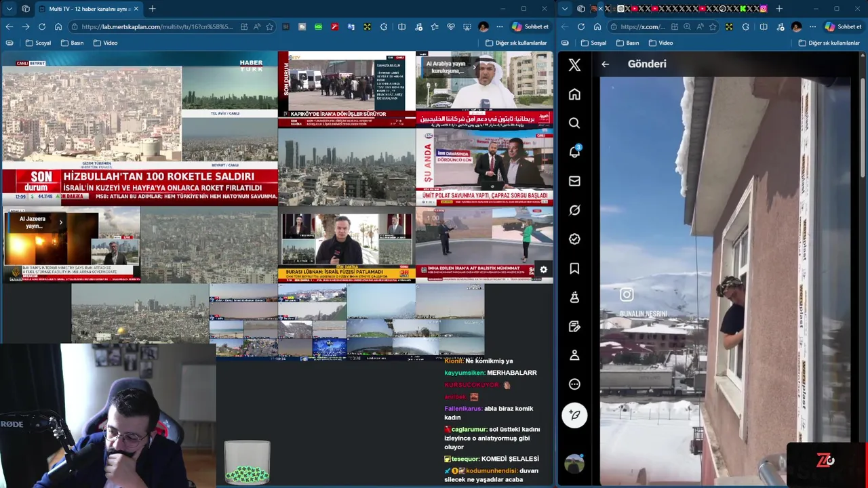Open browser essentials heart icon in left window
The height and width of the screenshot is (488, 868).
[x=451, y=27]
